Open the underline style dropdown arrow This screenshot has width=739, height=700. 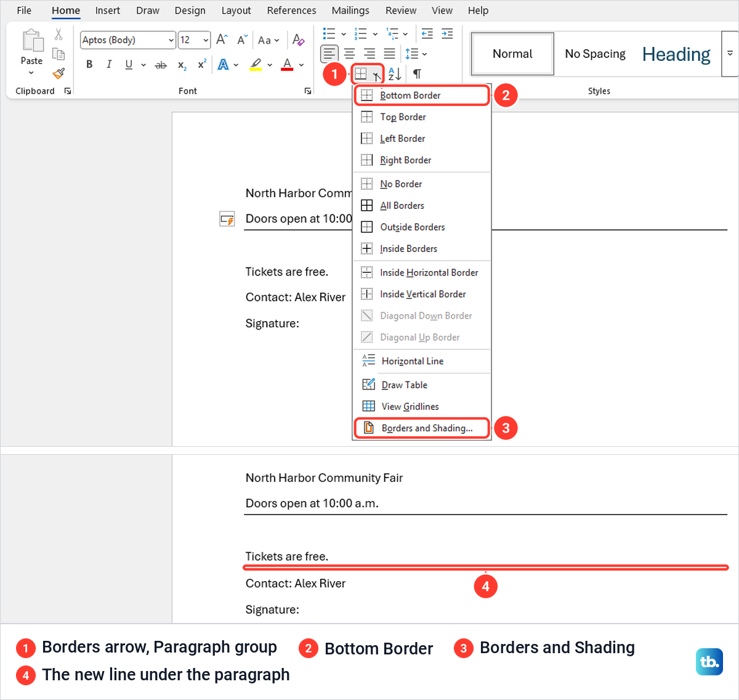pyautogui.click(x=143, y=65)
